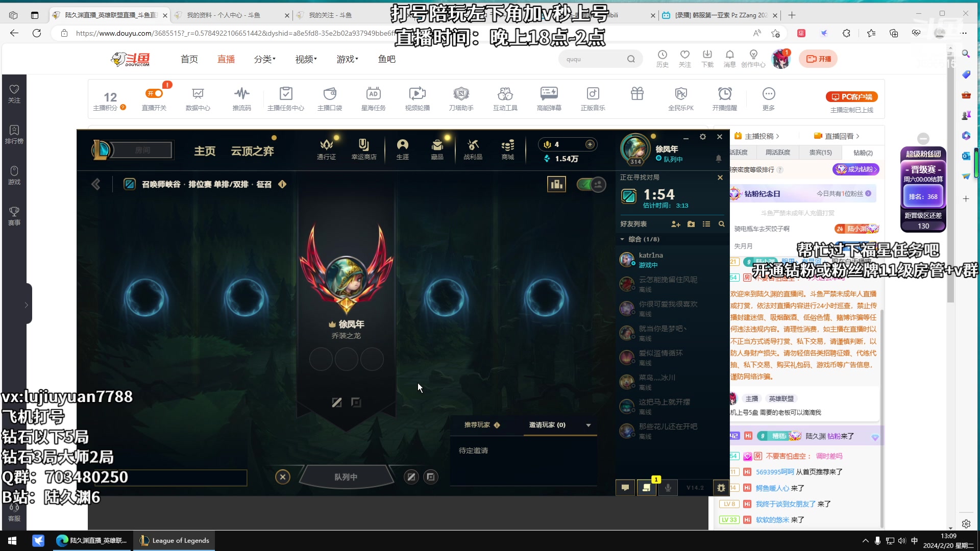Viewport: 980px width, 551px height.
Task: Open the 通行证 pass icon in League client
Action: click(x=326, y=149)
